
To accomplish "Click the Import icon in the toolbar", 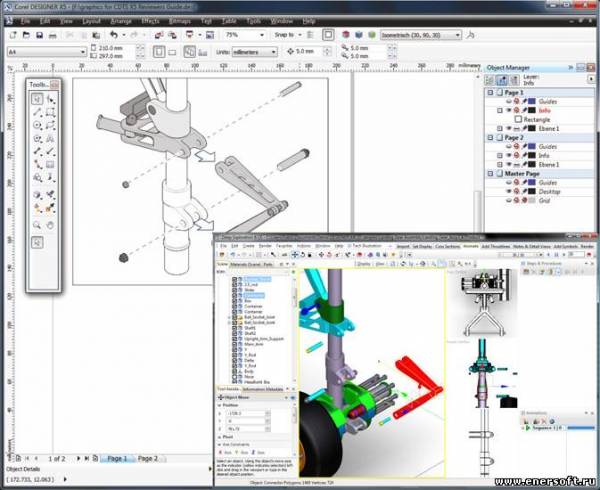I will pos(159,35).
